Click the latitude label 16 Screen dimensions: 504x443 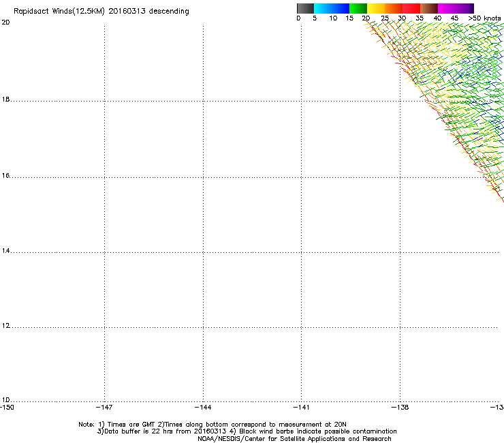[x=5, y=175]
